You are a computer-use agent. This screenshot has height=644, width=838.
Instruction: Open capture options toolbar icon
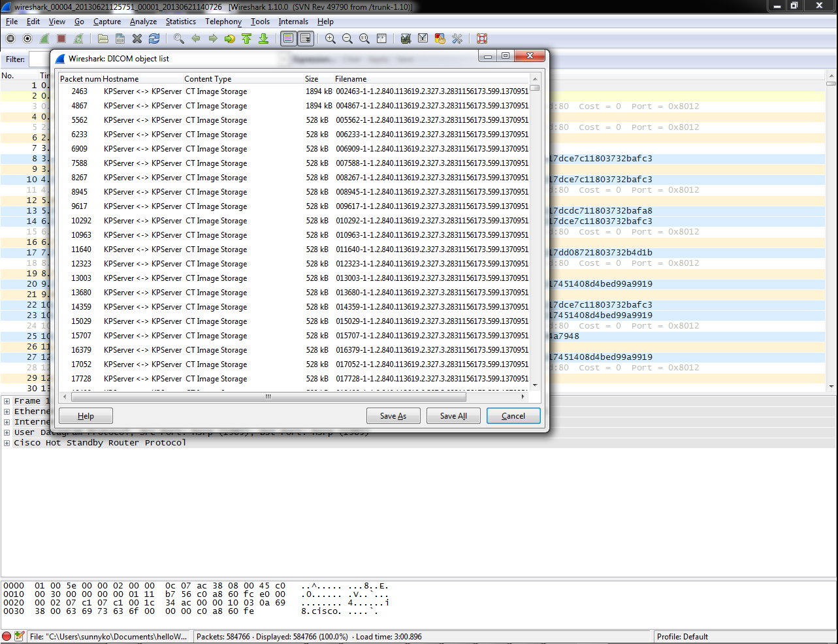pyautogui.click(x=27, y=39)
